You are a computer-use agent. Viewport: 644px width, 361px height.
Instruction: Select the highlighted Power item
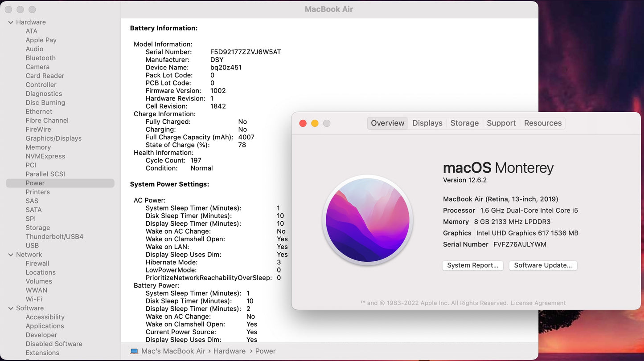(60, 183)
